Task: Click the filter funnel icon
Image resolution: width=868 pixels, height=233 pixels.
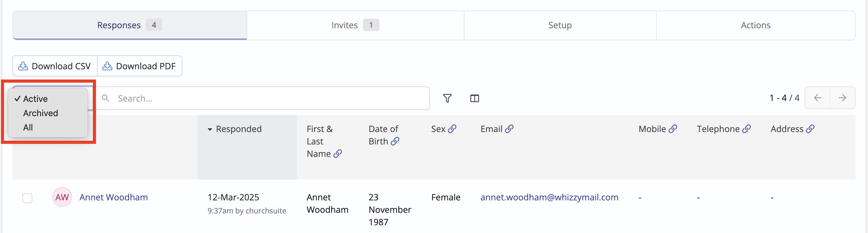Action: pyautogui.click(x=447, y=98)
